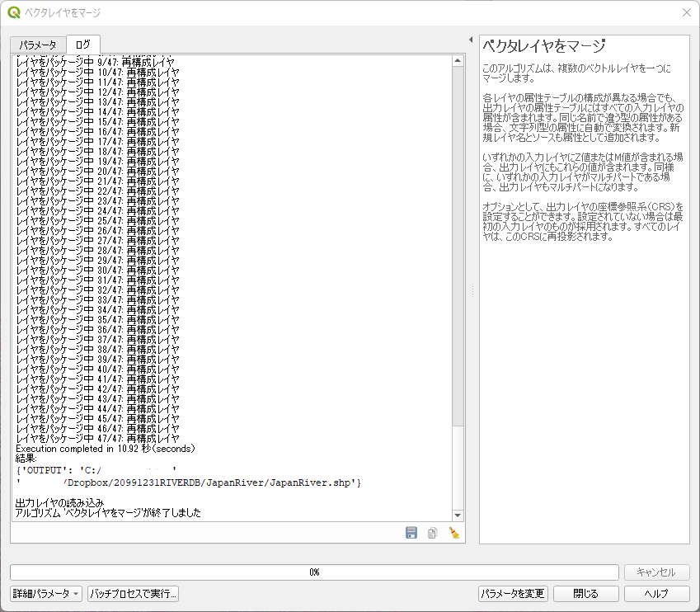Click the パラメータを変更 button
Viewport: 700px width, 612px height.
coord(513,594)
